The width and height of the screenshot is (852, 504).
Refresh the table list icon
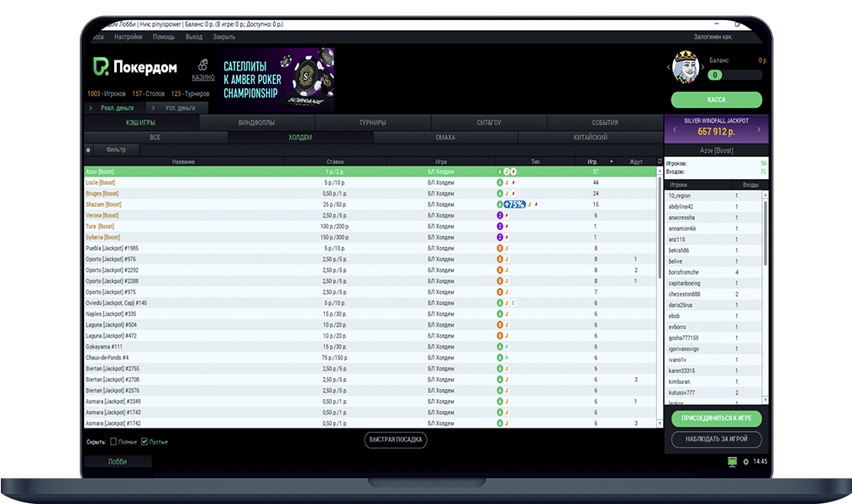coord(660,161)
